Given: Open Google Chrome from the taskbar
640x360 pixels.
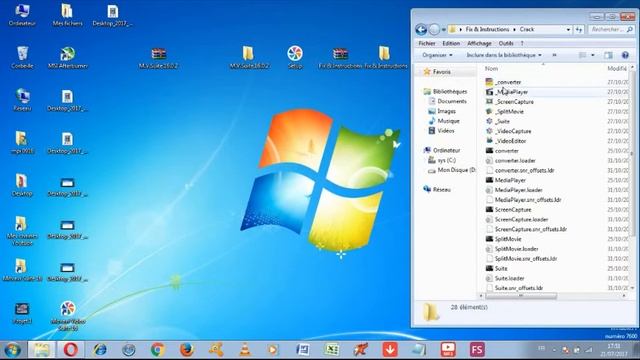Looking at the screenshot, I should pos(158,349).
